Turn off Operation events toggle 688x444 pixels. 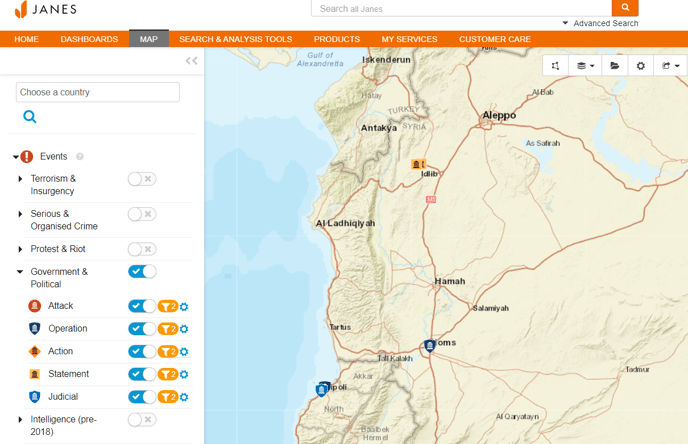142,329
